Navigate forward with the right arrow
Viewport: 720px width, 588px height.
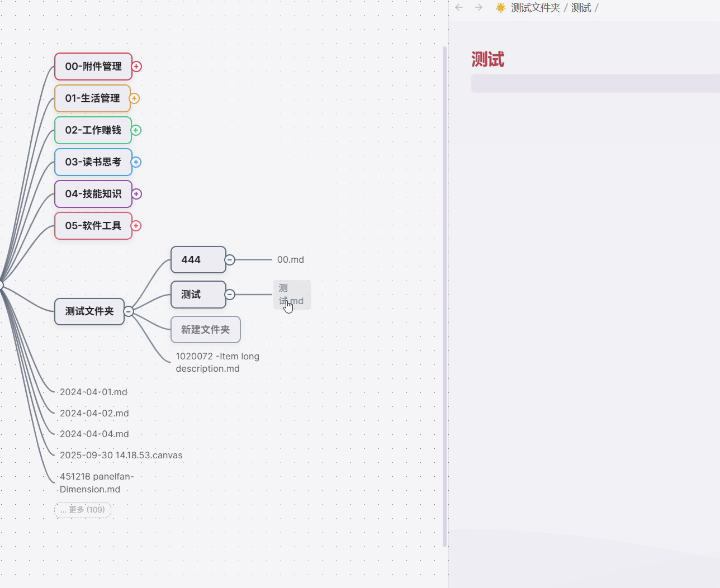click(x=479, y=7)
